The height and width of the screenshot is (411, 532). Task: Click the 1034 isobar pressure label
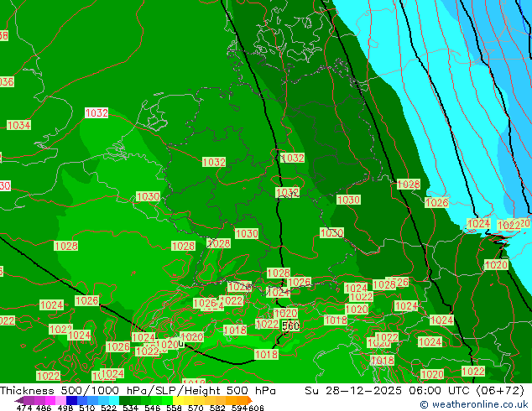click(19, 125)
